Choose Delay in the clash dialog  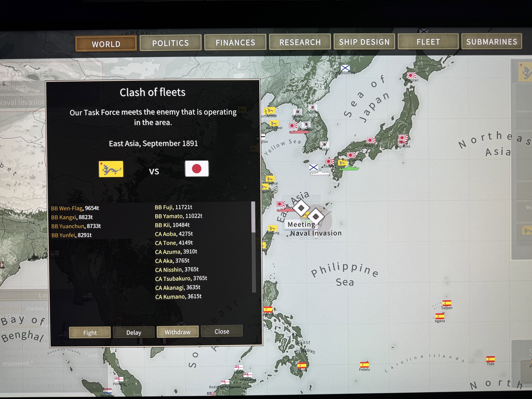134,332
